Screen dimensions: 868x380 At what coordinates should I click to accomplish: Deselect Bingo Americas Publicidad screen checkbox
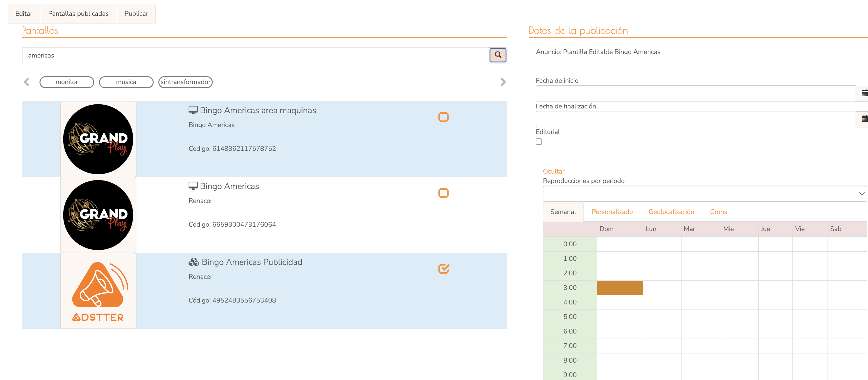(443, 269)
